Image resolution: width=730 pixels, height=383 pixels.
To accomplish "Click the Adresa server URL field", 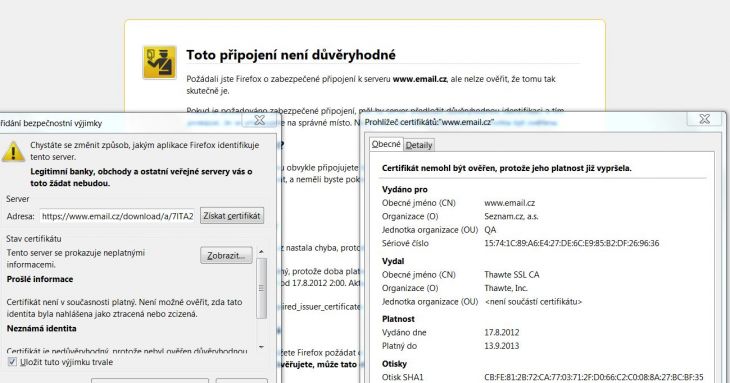I will [x=117, y=216].
